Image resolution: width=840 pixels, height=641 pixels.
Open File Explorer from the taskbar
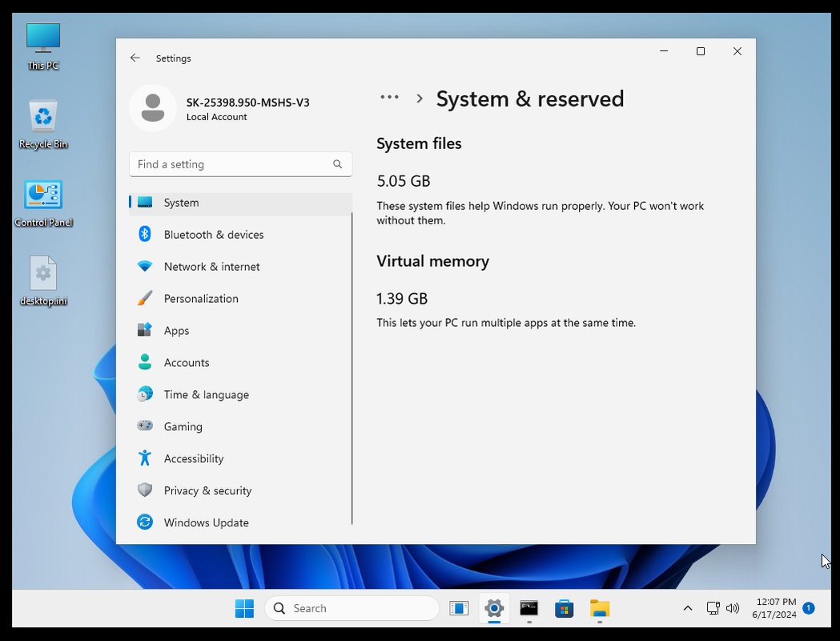pos(600,608)
